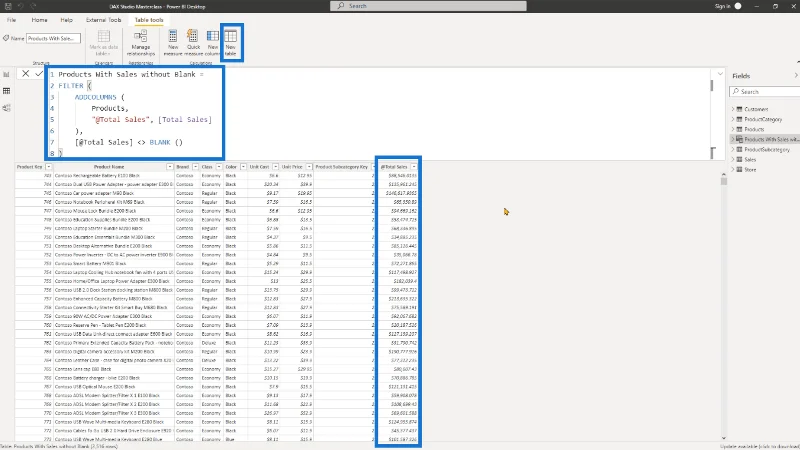Click the Fields pane Search box
The height and width of the screenshot is (450, 800).
point(765,92)
